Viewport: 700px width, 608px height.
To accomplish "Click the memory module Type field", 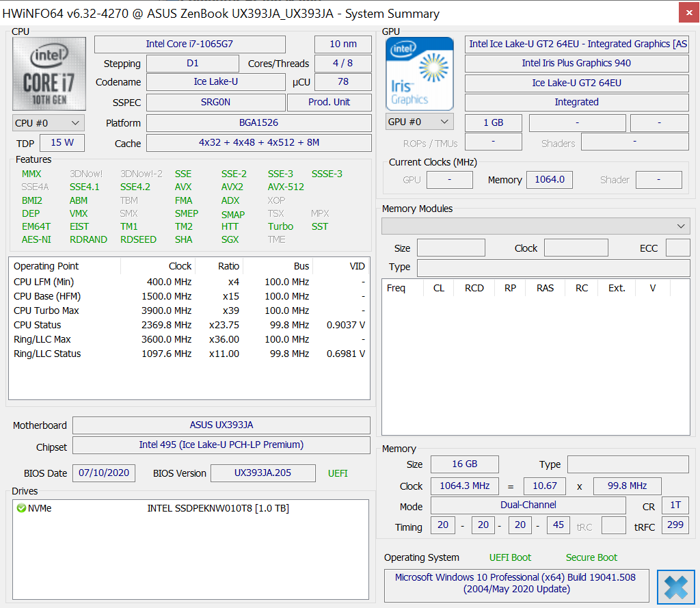I will 554,267.
